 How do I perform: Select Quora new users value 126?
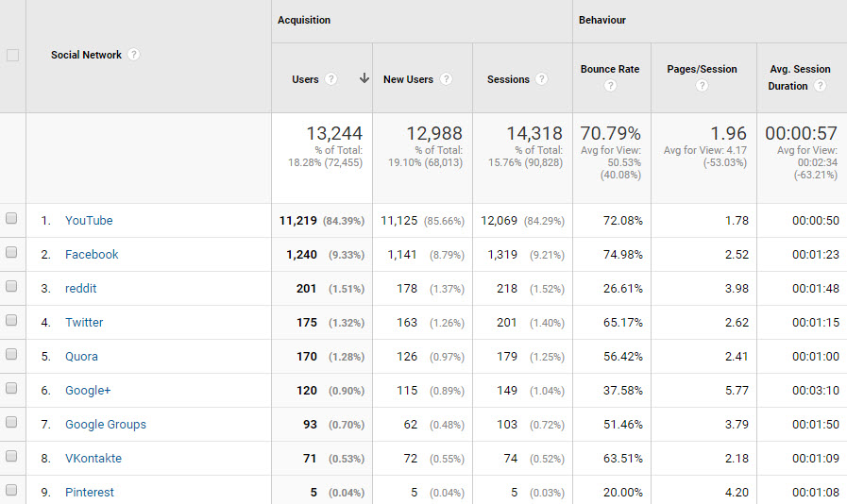click(407, 357)
